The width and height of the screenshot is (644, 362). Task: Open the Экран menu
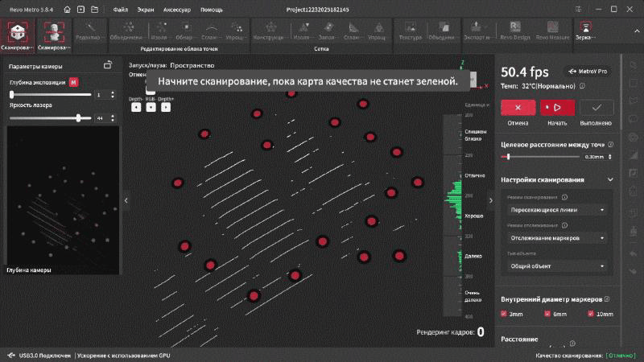146,10
